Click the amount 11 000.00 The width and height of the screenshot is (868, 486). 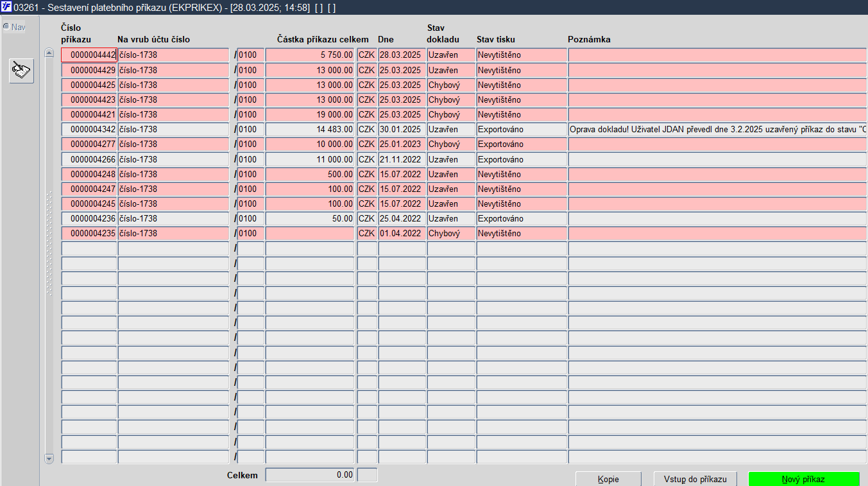click(x=310, y=159)
